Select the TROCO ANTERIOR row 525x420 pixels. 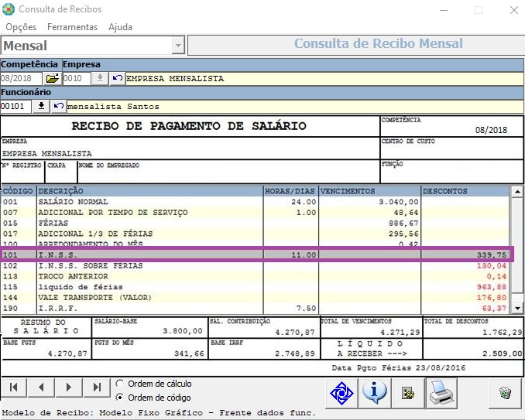coord(256,277)
